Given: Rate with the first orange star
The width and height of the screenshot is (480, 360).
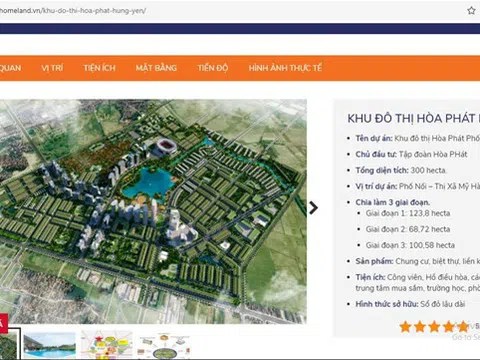Looking at the screenshot, I should 405,327.
